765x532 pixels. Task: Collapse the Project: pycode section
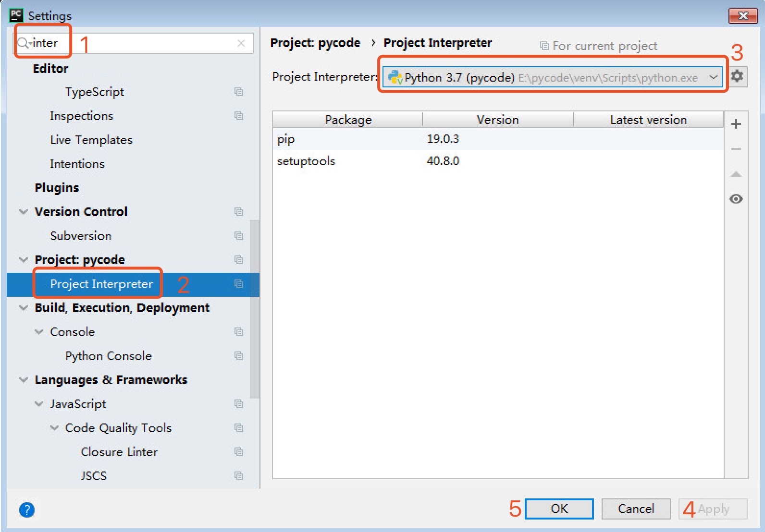(23, 260)
